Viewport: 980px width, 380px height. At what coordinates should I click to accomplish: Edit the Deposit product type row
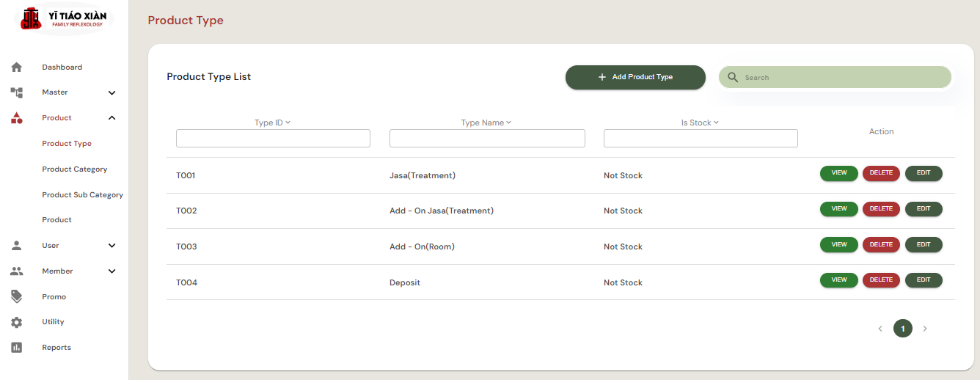point(924,280)
